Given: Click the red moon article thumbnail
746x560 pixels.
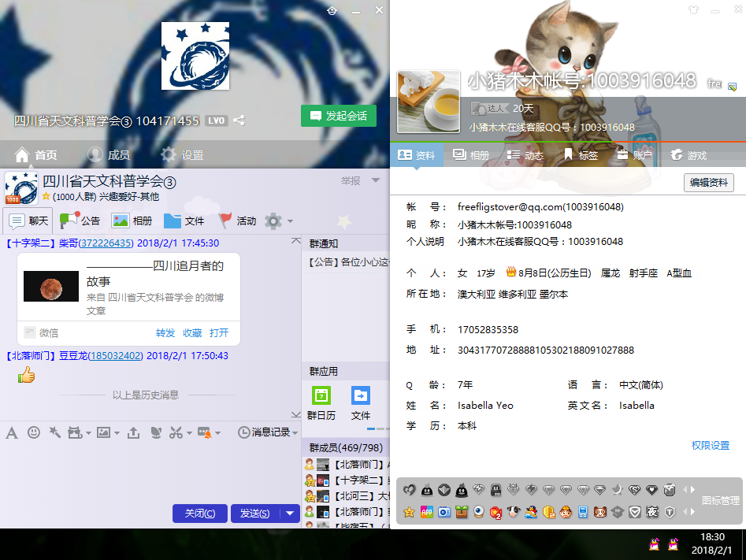Looking at the screenshot, I should (x=51, y=287).
